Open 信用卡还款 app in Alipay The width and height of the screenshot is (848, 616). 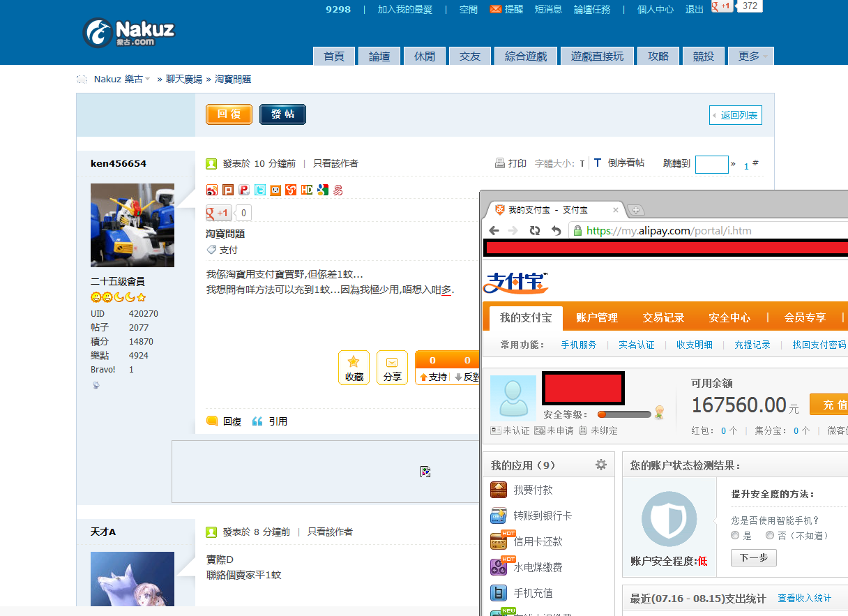[x=527, y=541]
